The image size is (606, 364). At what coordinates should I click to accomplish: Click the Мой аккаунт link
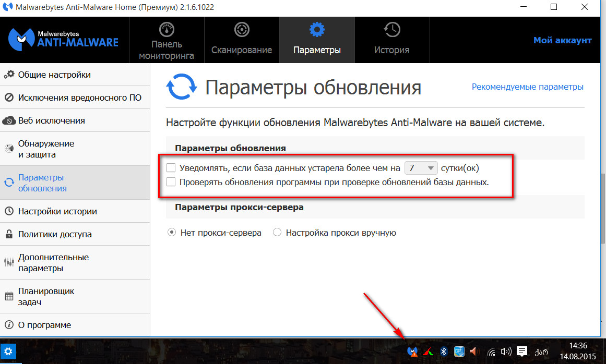pyautogui.click(x=562, y=40)
